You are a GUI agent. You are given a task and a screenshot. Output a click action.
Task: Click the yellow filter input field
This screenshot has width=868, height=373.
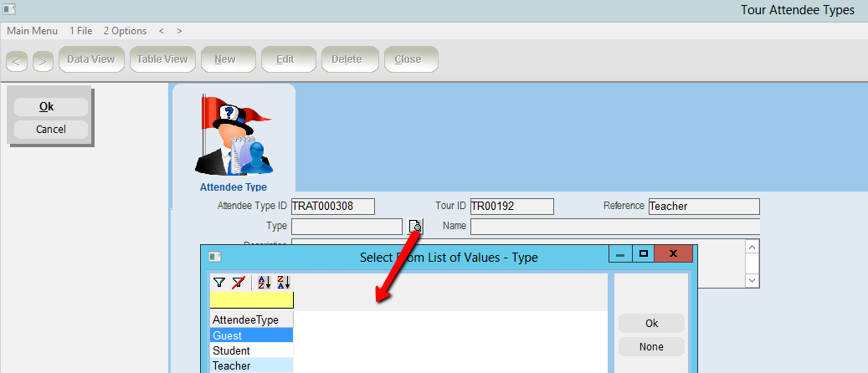pos(251,300)
